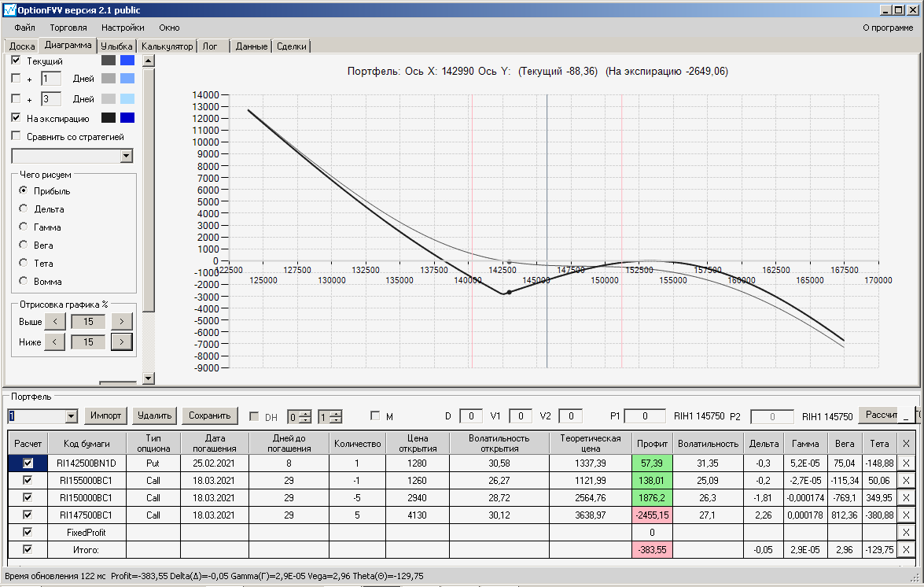Pick На экспирацию black color swatch
Viewport: 924px width, 587px height.
109,118
